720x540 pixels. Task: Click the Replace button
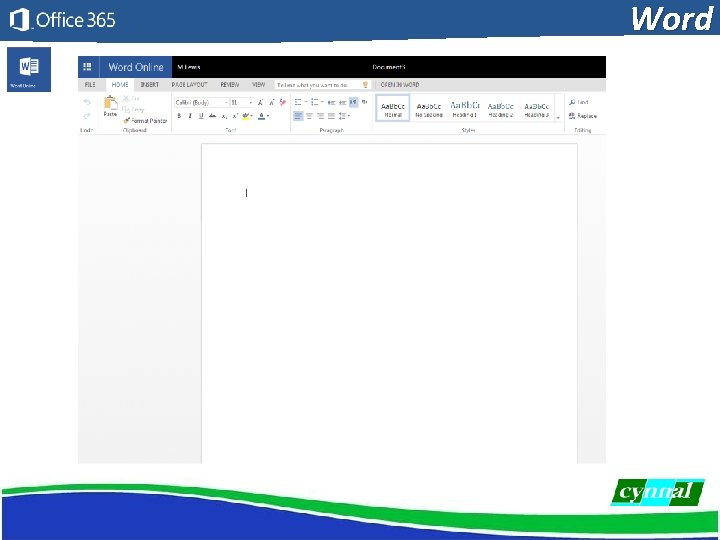[x=583, y=116]
